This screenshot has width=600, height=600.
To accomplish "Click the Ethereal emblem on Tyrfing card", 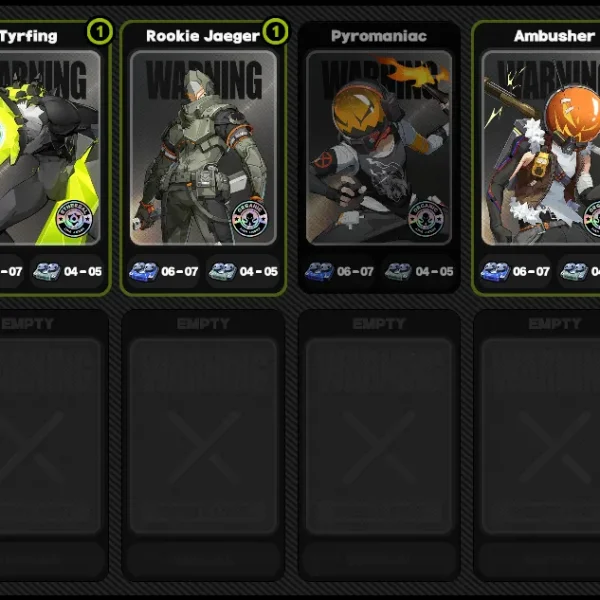I will (74, 219).
